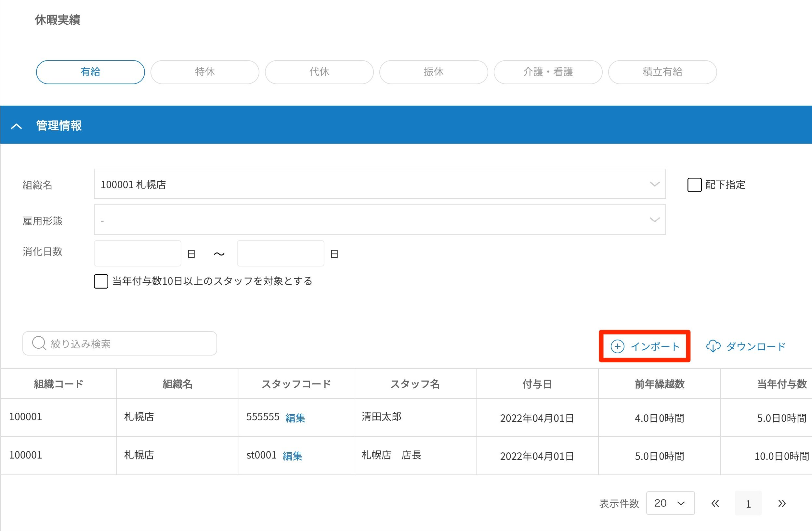Collapse the 管理情報 section using the chevron
Viewport: 812px width, 531px height.
tap(16, 126)
